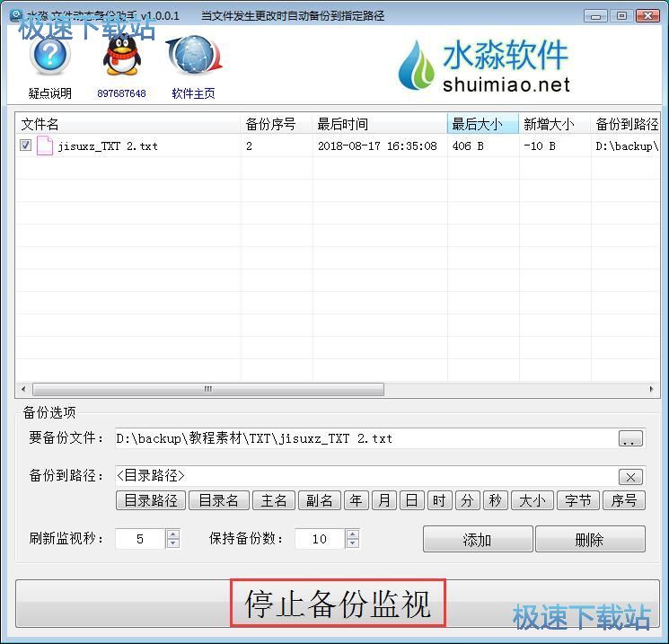This screenshot has height=644, width=669.
Task: Decrease 保持备份数 with down arrow
Action: click(x=352, y=543)
